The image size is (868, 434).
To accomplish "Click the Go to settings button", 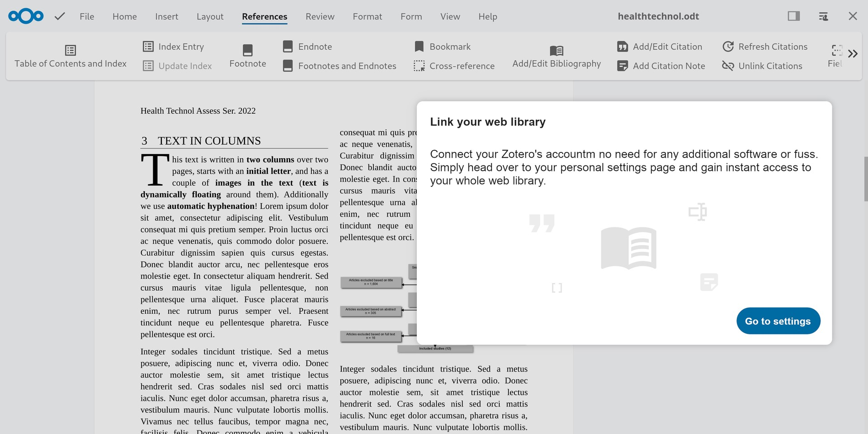I will click(x=778, y=321).
